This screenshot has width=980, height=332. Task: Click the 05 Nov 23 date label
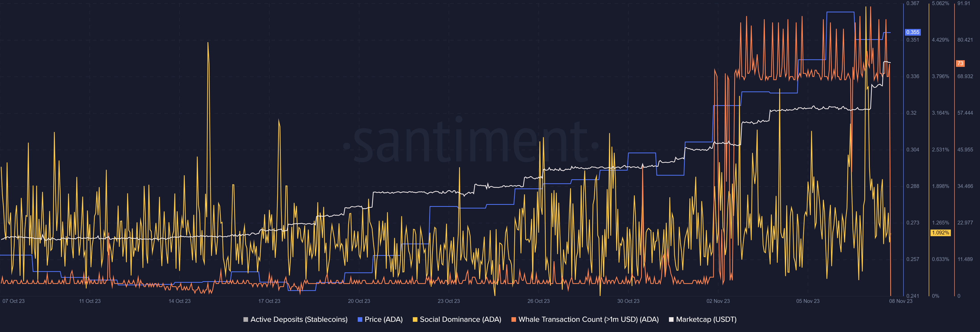pyautogui.click(x=808, y=301)
